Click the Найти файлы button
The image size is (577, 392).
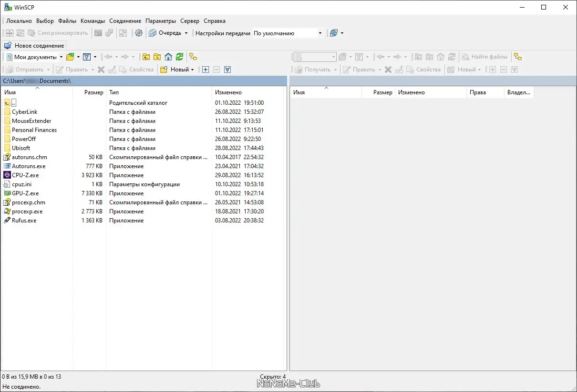[x=484, y=57]
